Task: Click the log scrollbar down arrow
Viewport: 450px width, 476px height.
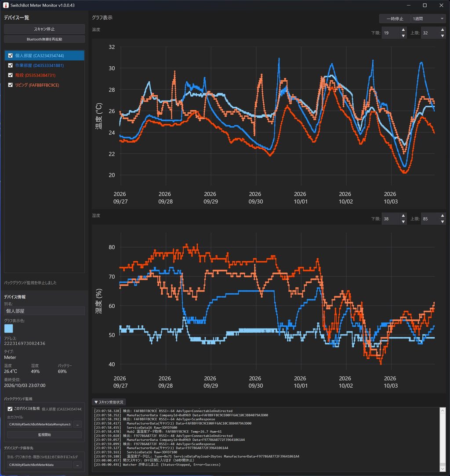Action: (x=443, y=469)
